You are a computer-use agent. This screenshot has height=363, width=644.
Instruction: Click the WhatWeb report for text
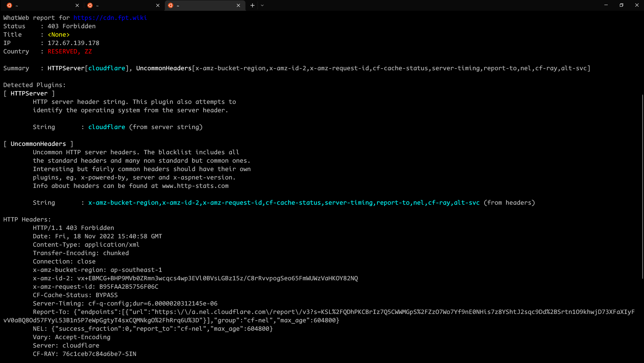point(37,18)
